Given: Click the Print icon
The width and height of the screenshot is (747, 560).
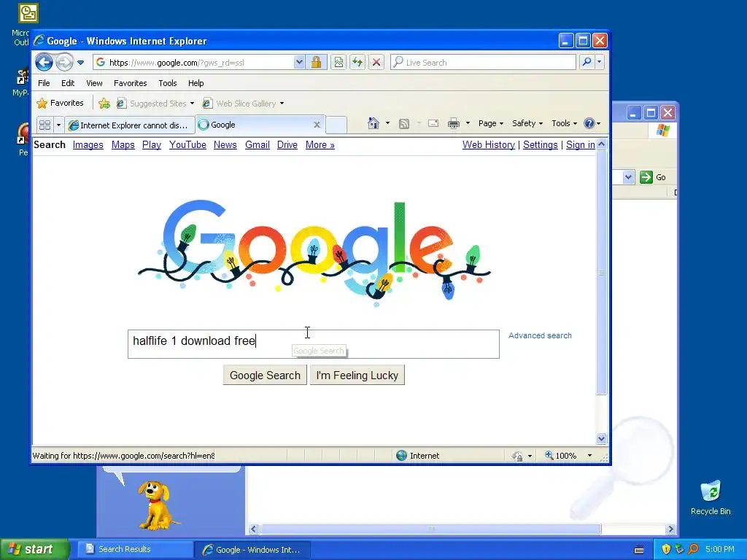Looking at the screenshot, I should 454,123.
